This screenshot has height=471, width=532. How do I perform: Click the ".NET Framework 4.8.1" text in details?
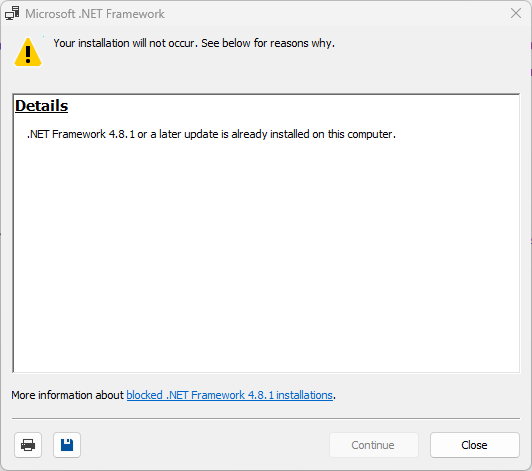[x=81, y=134]
